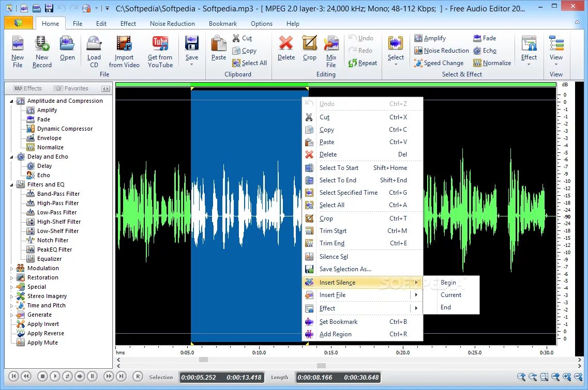This screenshot has height=390, width=588.
Task: Click Import from Video icon
Action: pos(124,52)
